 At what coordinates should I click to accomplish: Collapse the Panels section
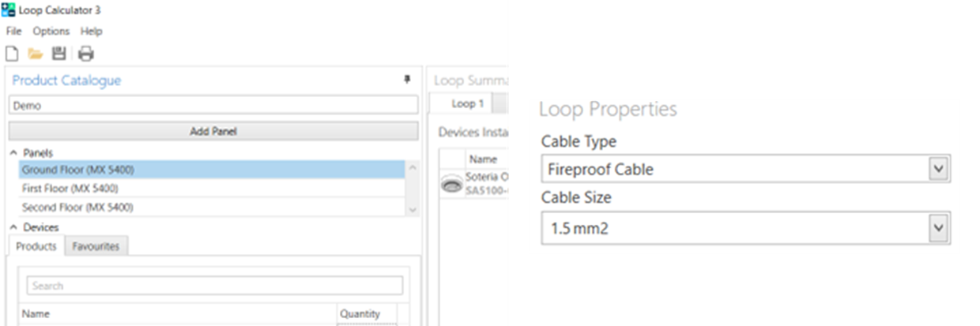tap(13, 152)
